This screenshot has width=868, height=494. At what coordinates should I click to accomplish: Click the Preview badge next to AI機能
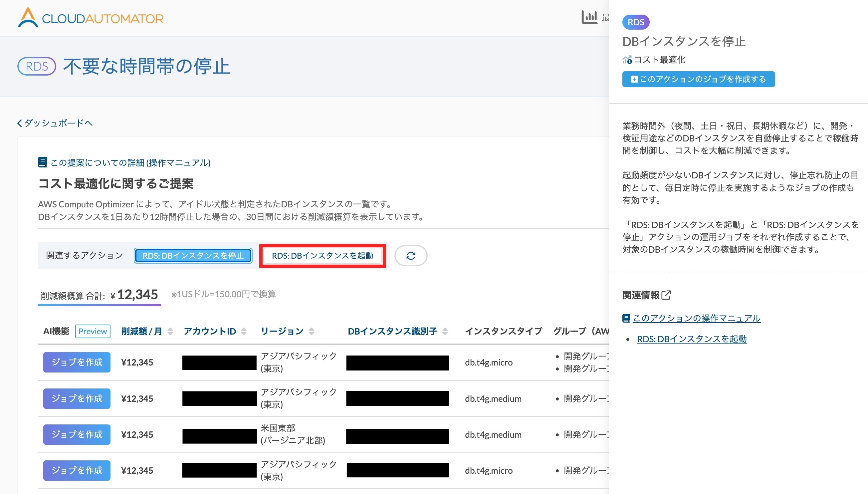93,331
